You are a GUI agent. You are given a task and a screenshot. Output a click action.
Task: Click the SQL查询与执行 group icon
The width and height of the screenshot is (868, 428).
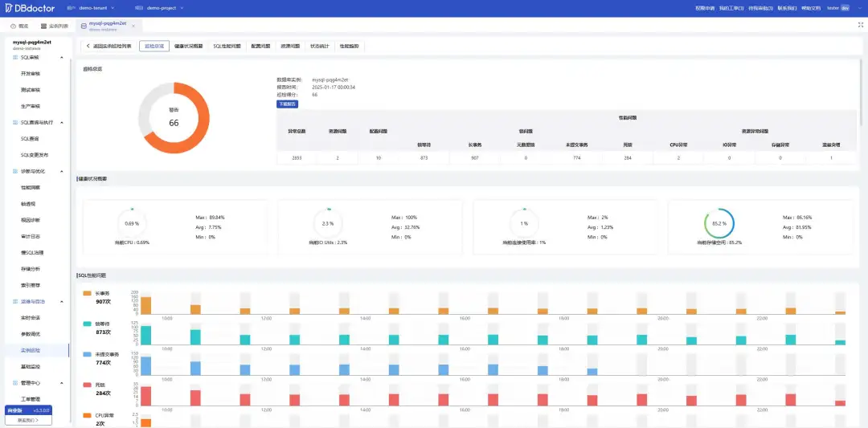click(15, 122)
